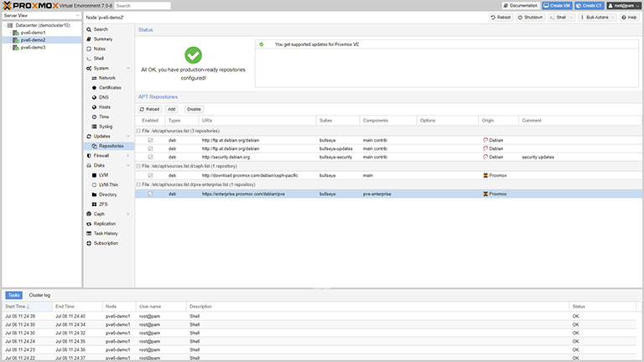Click the Create VM button
The height and width of the screenshot is (362, 644).
coord(557,6)
